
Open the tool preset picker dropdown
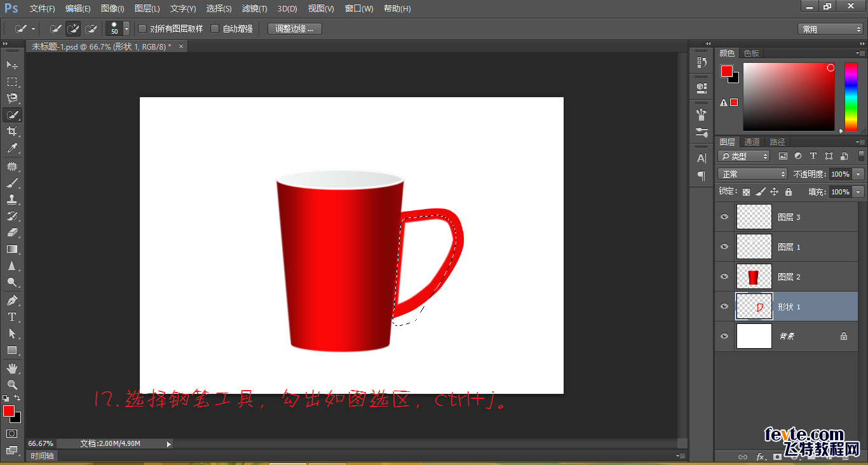[x=33, y=29]
